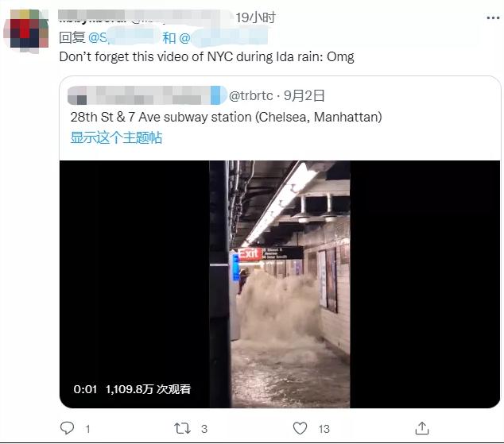
Task: Click the retweet arrows icon
Action: 182,428
